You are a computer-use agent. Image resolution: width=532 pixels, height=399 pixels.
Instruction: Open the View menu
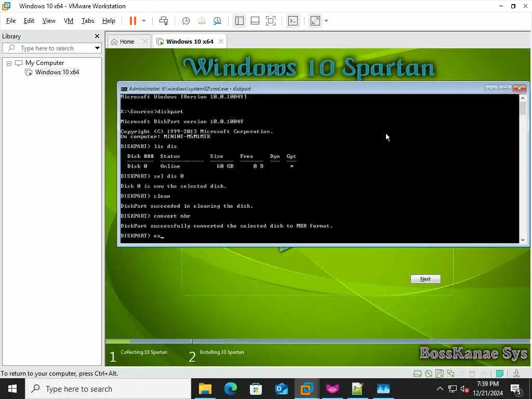pos(49,21)
